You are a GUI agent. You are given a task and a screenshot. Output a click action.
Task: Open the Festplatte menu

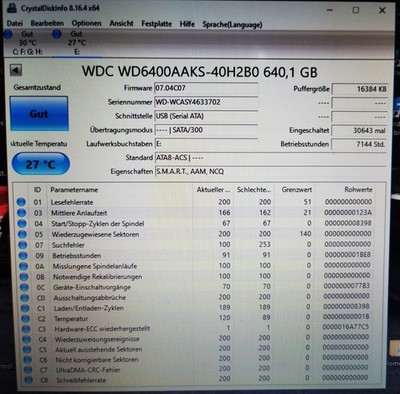coord(157,24)
